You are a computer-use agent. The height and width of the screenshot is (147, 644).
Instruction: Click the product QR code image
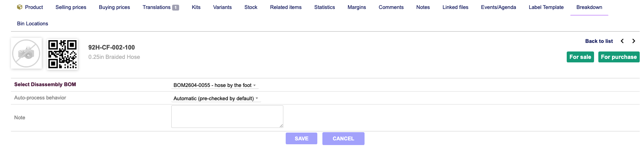pyautogui.click(x=62, y=54)
